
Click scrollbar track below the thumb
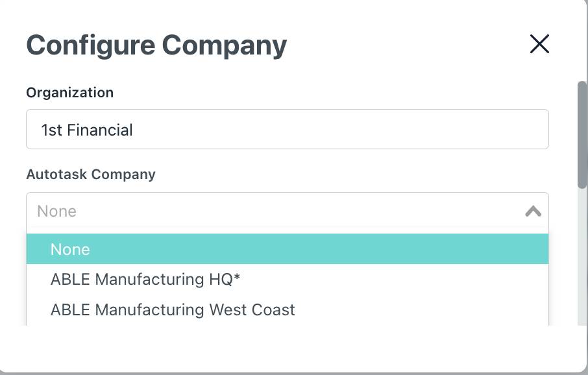coord(582,260)
